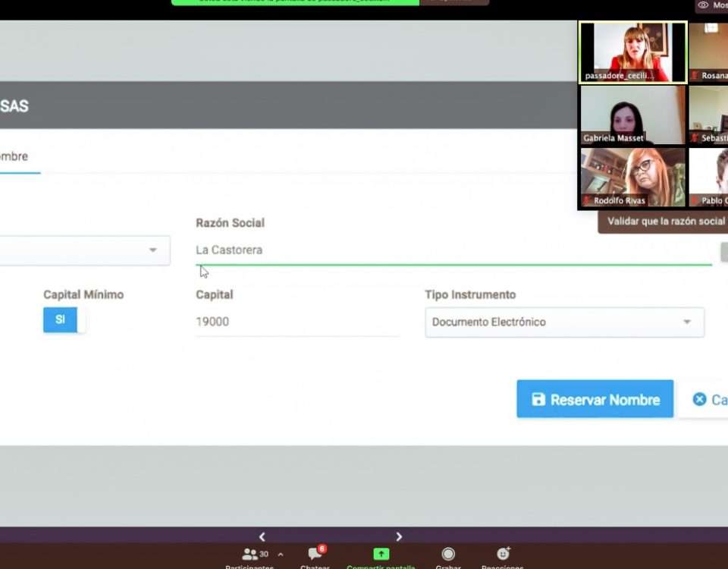Open the Participantes panel icon

[249, 554]
